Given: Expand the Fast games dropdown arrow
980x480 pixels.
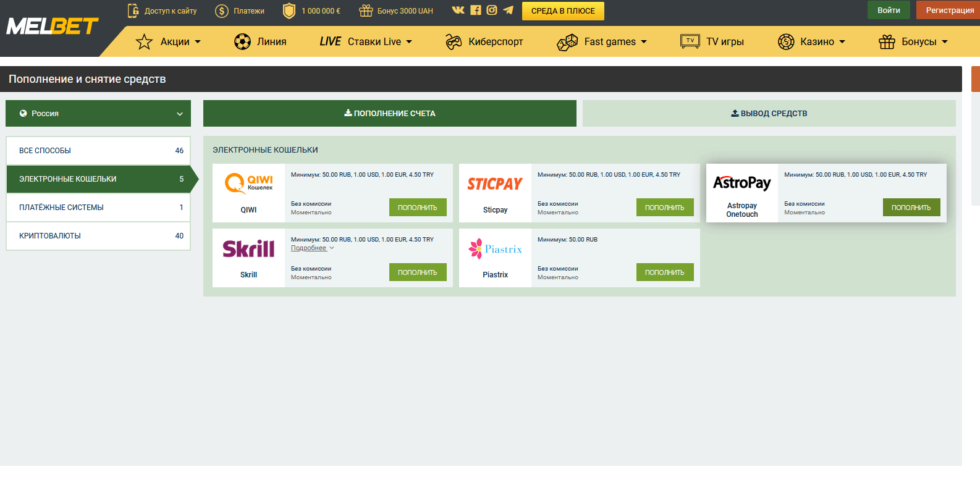Looking at the screenshot, I should tap(644, 42).
